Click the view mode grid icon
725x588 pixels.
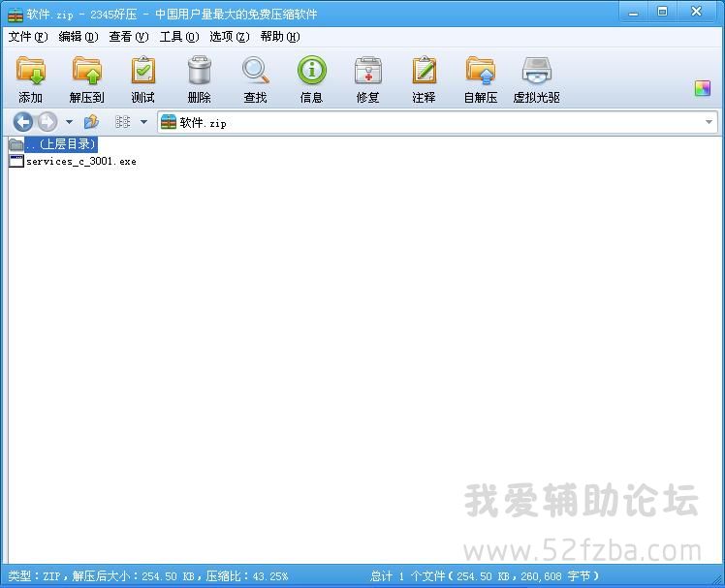pyautogui.click(x=122, y=122)
